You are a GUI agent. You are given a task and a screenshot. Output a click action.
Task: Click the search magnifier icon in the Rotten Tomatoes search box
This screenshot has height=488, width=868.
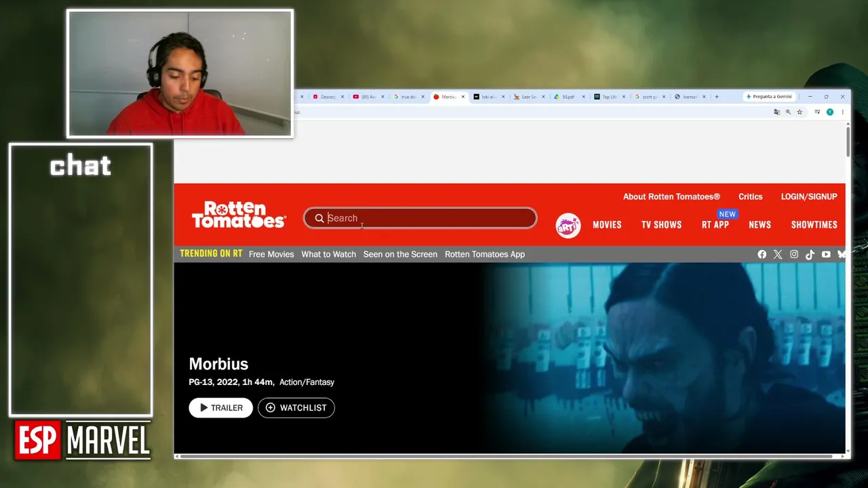point(319,218)
